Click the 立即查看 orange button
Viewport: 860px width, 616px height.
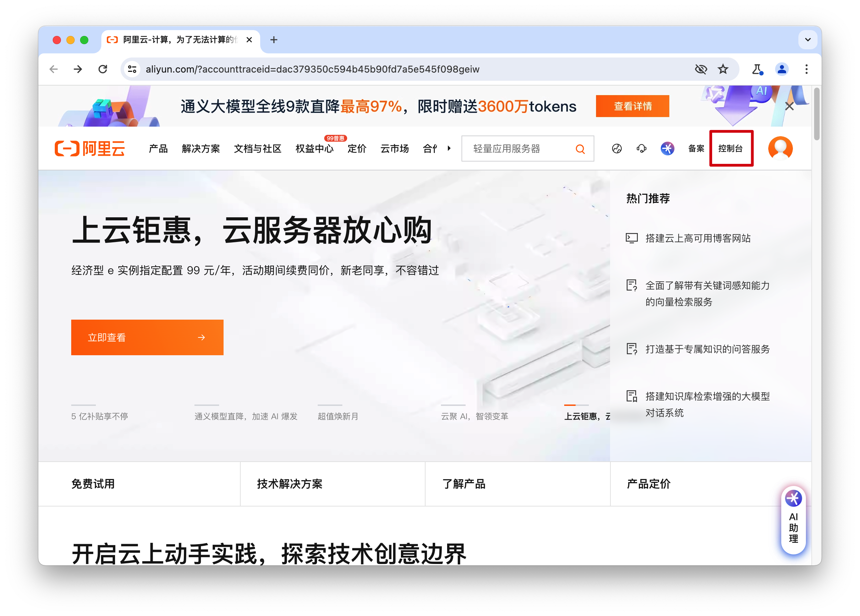point(147,337)
